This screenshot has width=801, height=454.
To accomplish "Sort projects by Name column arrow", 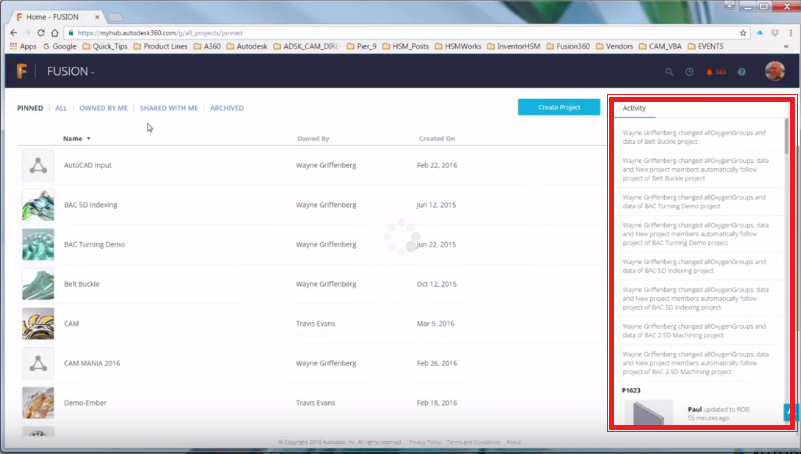I will (x=88, y=138).
